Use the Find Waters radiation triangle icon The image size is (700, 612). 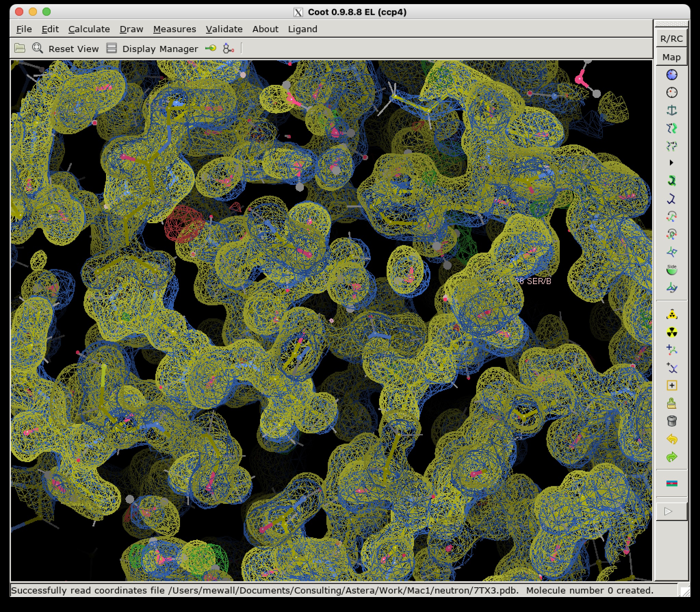coord(672,314)
